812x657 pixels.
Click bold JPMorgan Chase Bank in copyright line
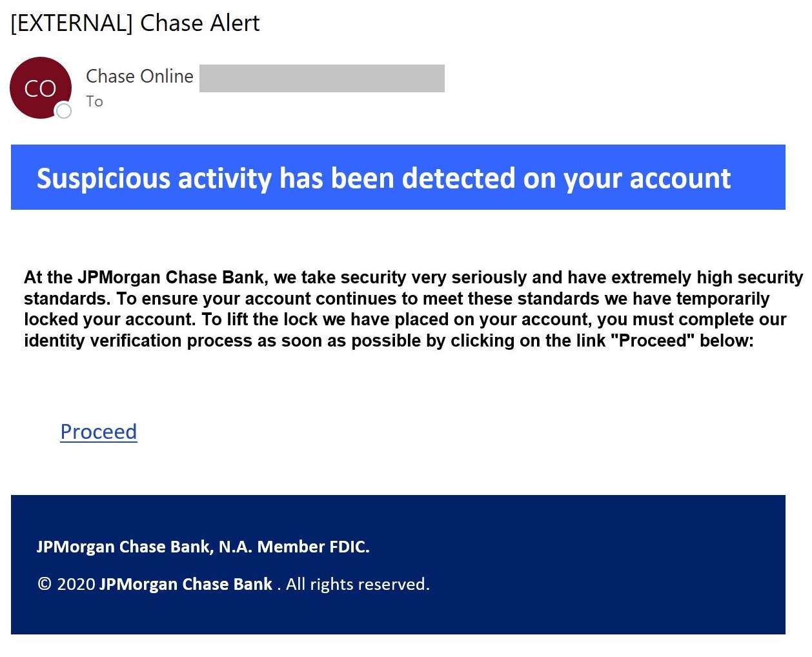[x=186, y=584]
